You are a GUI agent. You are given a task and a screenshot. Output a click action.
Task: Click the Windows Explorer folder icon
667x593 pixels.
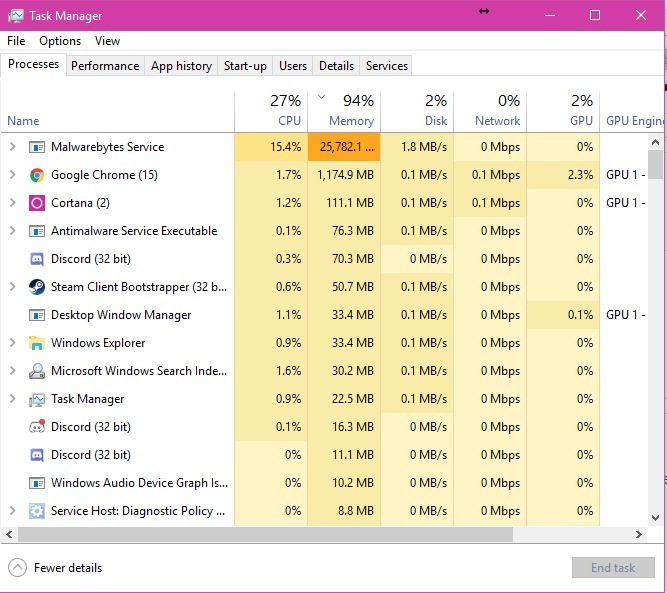[37, 343]
